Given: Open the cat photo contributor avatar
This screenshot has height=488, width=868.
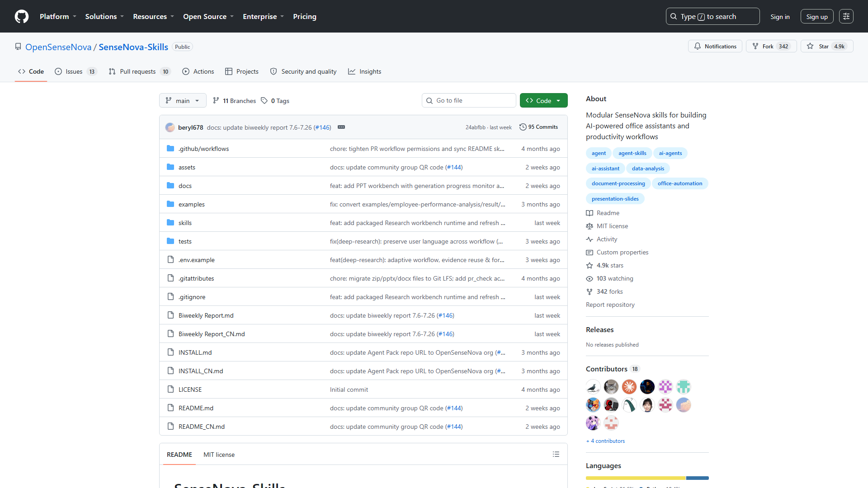Looking at the screenshot, I should pos(611,387).
